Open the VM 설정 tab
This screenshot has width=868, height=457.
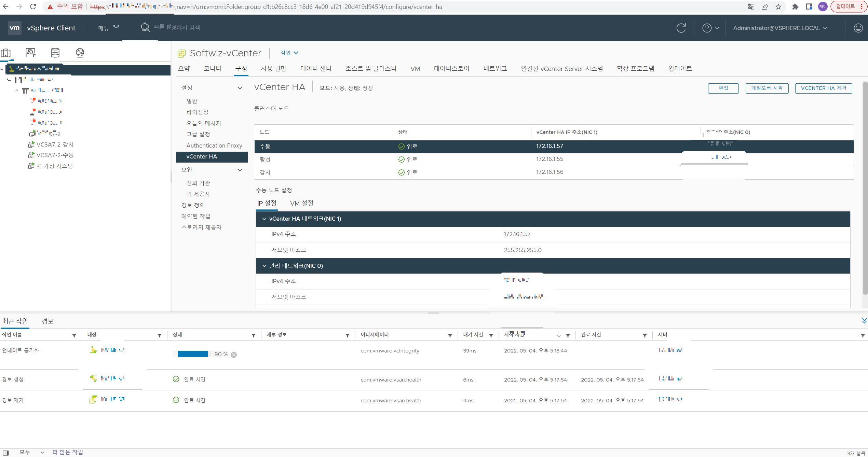click(302, 203)
